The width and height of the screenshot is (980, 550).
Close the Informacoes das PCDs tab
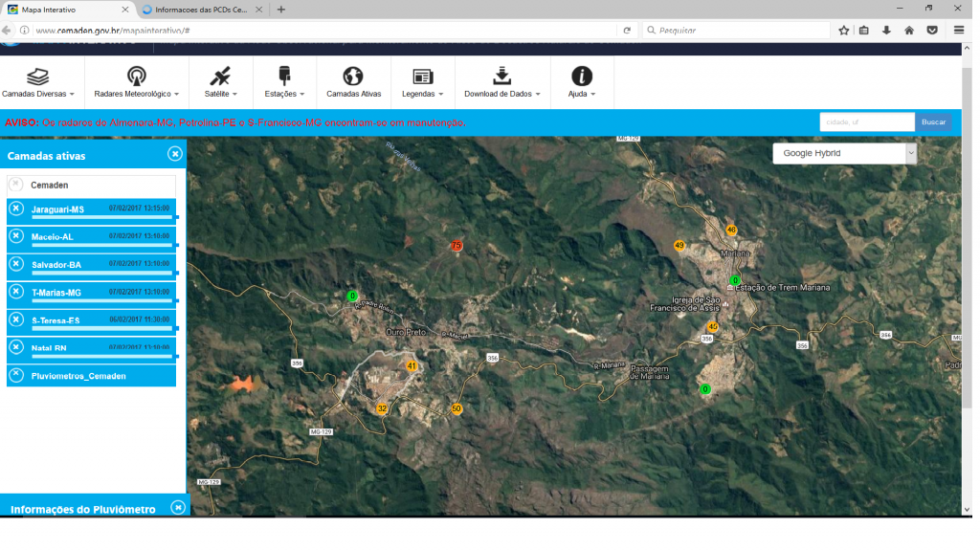(x=258, y=10)
